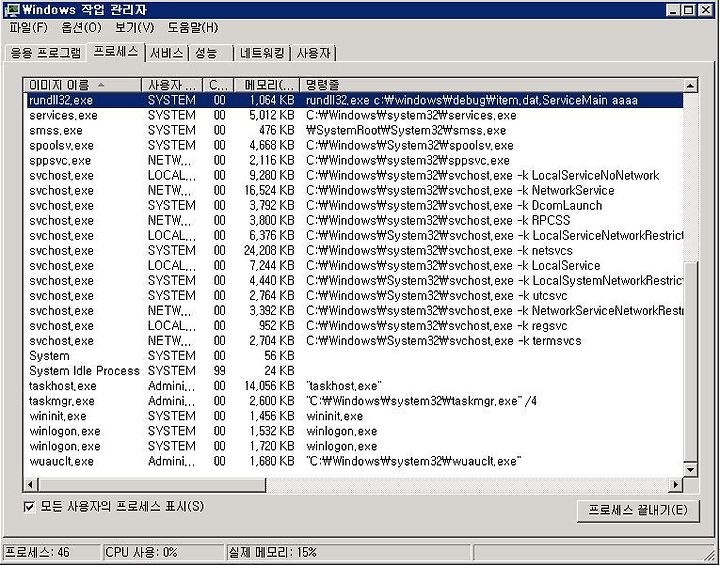Select svchost.exe with -k netsvcs
The height and width of the screenshot is (566, 720).
(x=354, y=251)
